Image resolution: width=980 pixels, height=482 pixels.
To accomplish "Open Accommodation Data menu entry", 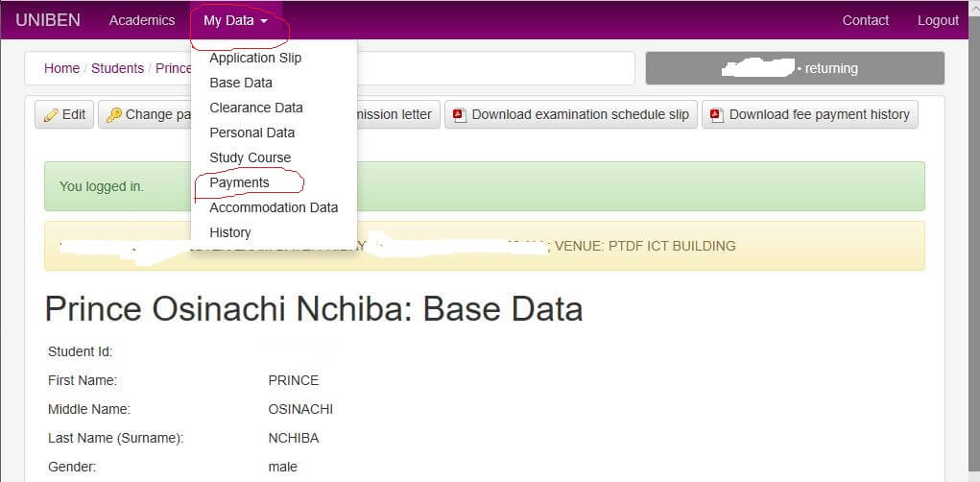I will coord(274,207).
